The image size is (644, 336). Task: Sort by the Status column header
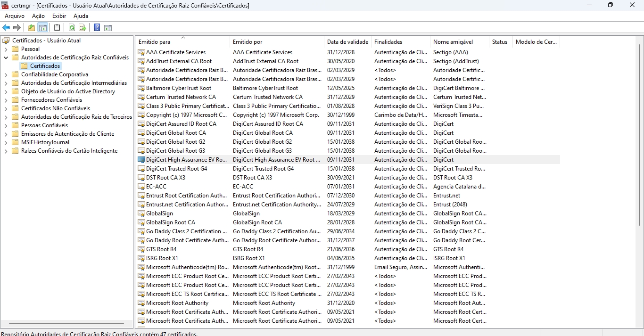[501, 42]
